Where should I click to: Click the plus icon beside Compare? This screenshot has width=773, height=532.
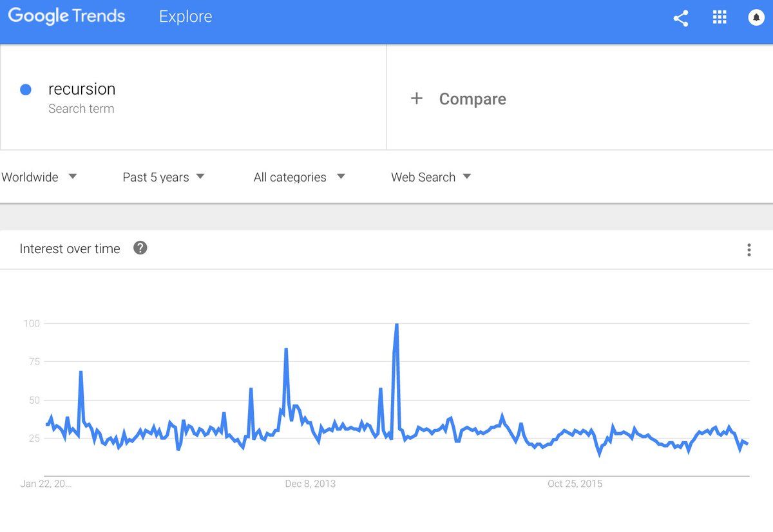pos(417,99)
